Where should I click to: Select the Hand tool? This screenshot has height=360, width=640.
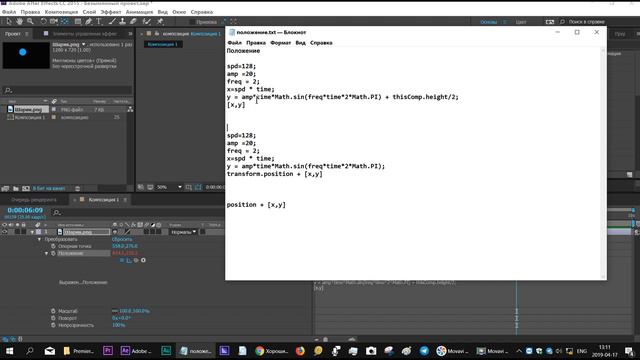(x=20, y=21)
